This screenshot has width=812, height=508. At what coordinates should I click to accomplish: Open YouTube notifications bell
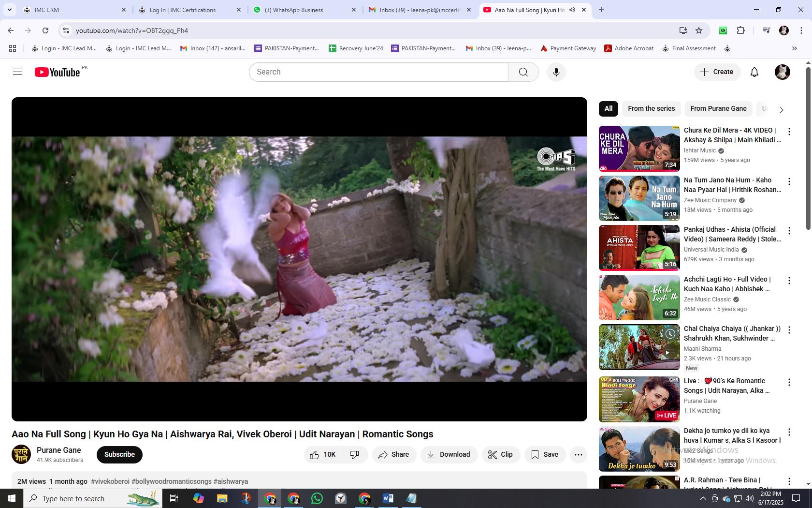[x=754, y=72]
